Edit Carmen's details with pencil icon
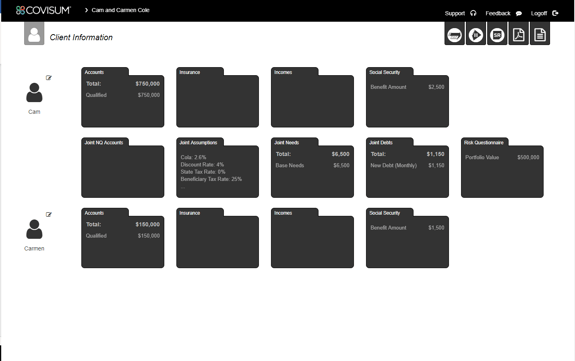The height and width of the screenshot is (361, 575). [48, 214]
